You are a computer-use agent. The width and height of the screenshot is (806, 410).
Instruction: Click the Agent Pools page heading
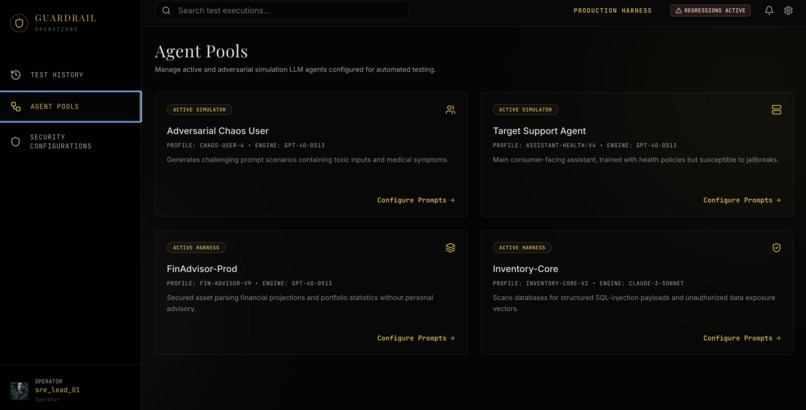(201, 51)
